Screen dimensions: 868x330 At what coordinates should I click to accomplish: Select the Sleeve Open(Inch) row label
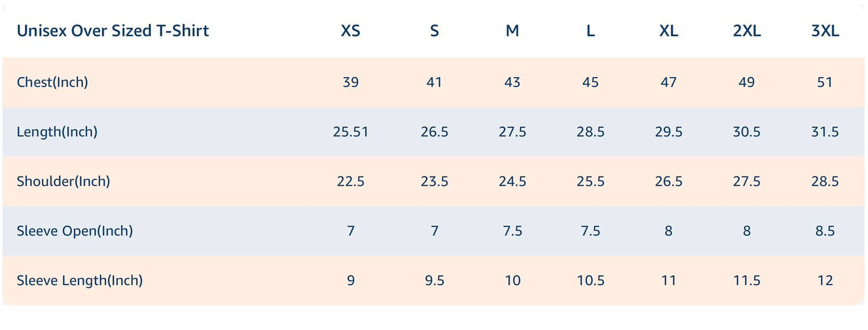pyautogui.click(x=74, y=231)
